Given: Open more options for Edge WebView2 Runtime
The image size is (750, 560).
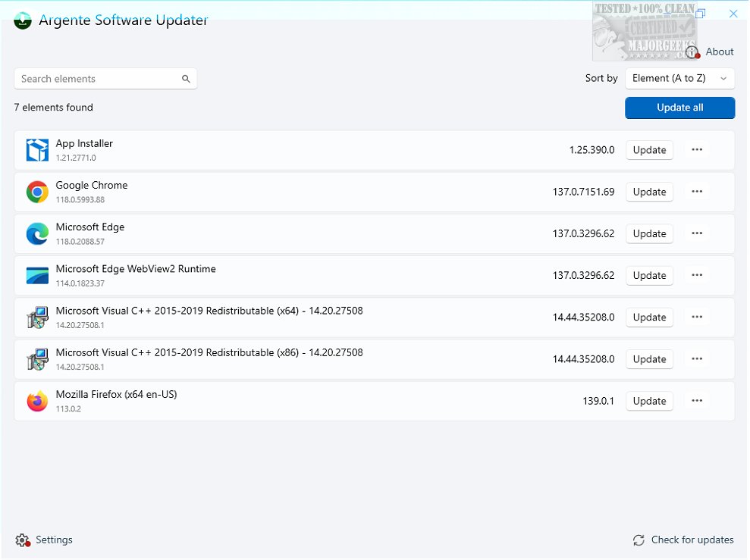Looking at the screenshot, I should pyautogui.click(x=697, y=275).
